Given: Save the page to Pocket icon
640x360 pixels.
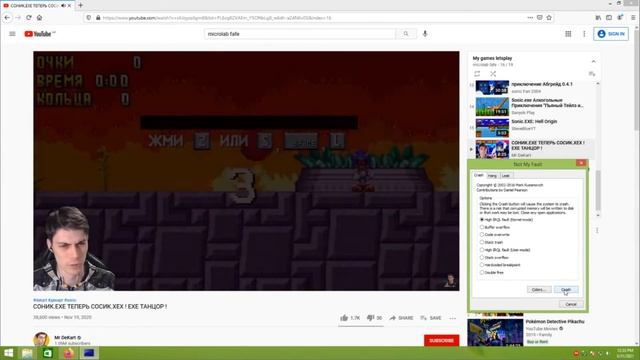Looking at the screenshot, I should (x=540, y=18).
